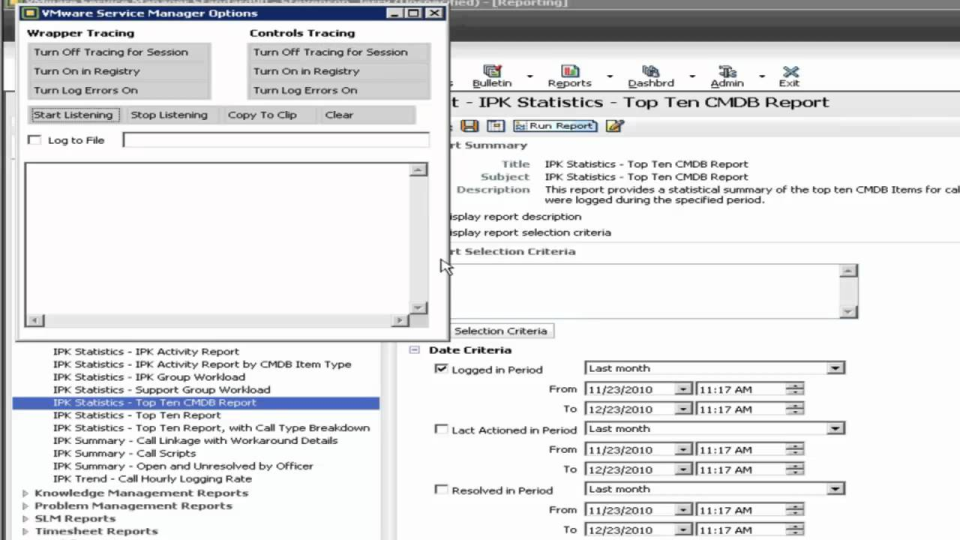The width and height of the screenshot is (960, 540).
Task: Click the VMware Service Manager Options title icon
Action: (x=29, y=13)
